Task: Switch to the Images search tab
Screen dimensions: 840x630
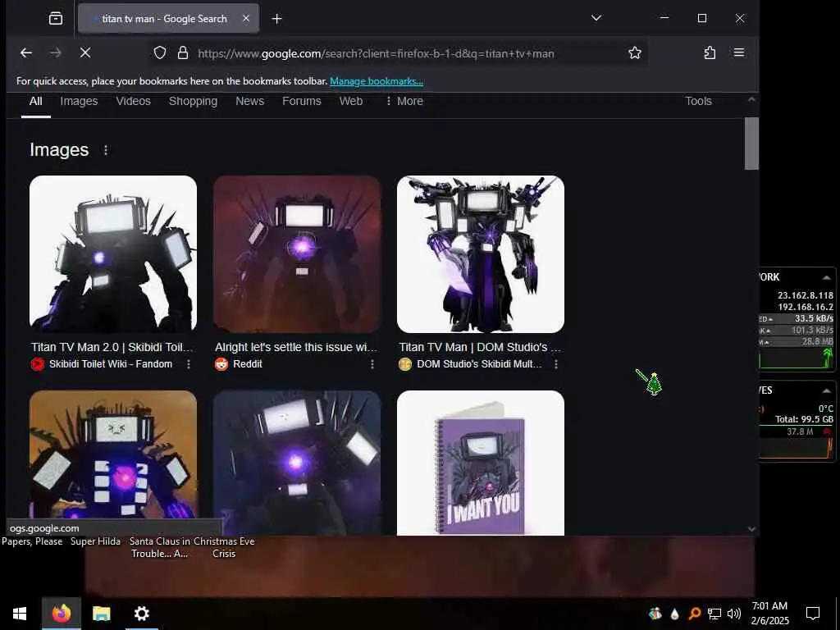Action: pyautogui.click(x=79, y=101)
